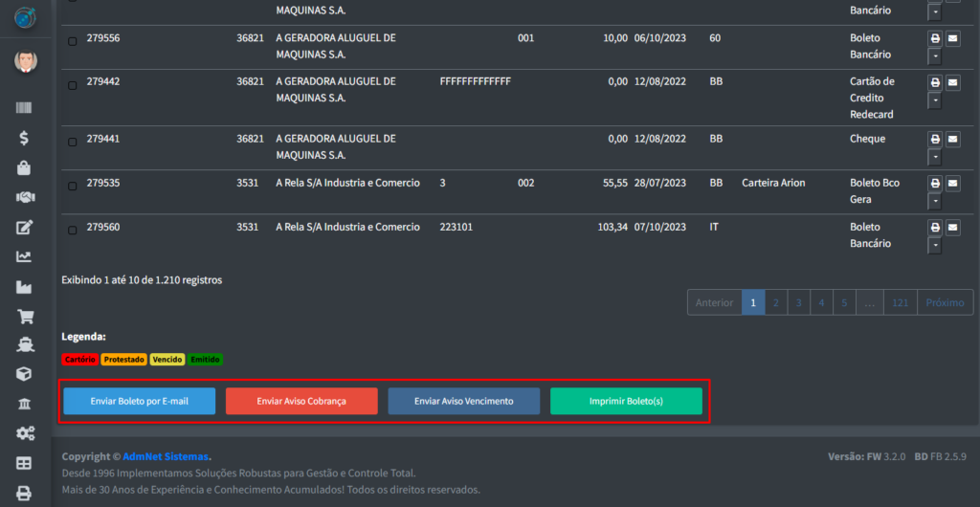Click the handshake icon in sidebar
The image size is (980, 507).
coord(25,197)
